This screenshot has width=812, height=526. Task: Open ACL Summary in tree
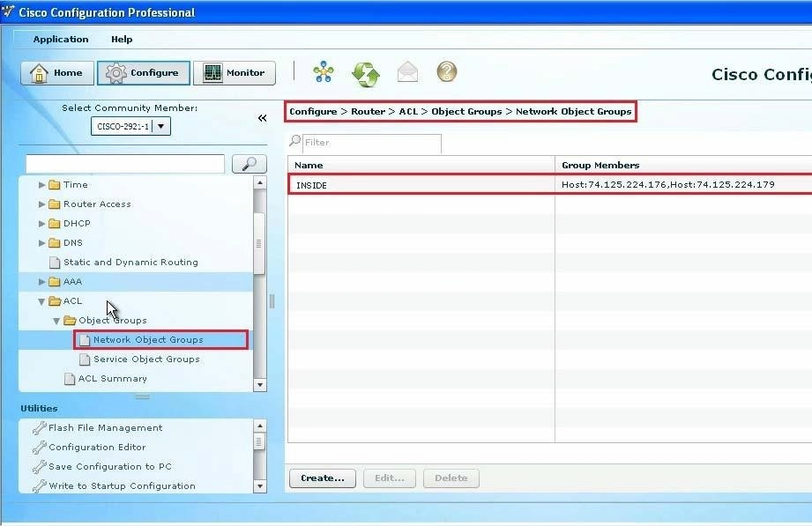pyautogui.click(x=112, y=379)
